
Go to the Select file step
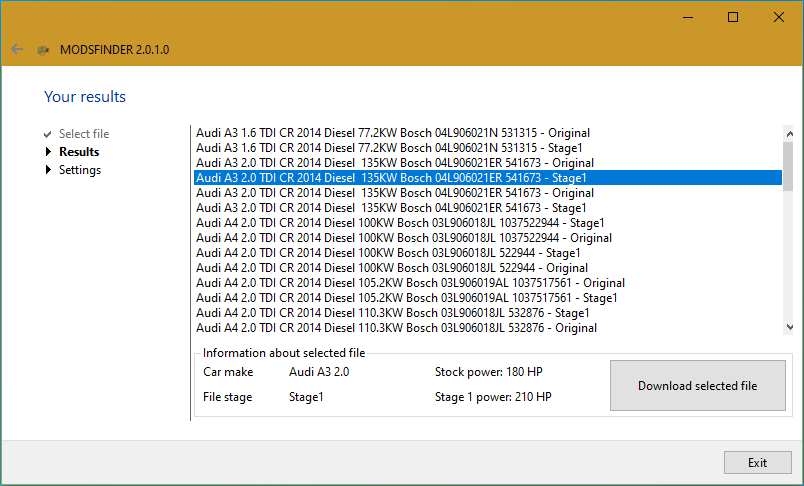click(x=84, y=134)
